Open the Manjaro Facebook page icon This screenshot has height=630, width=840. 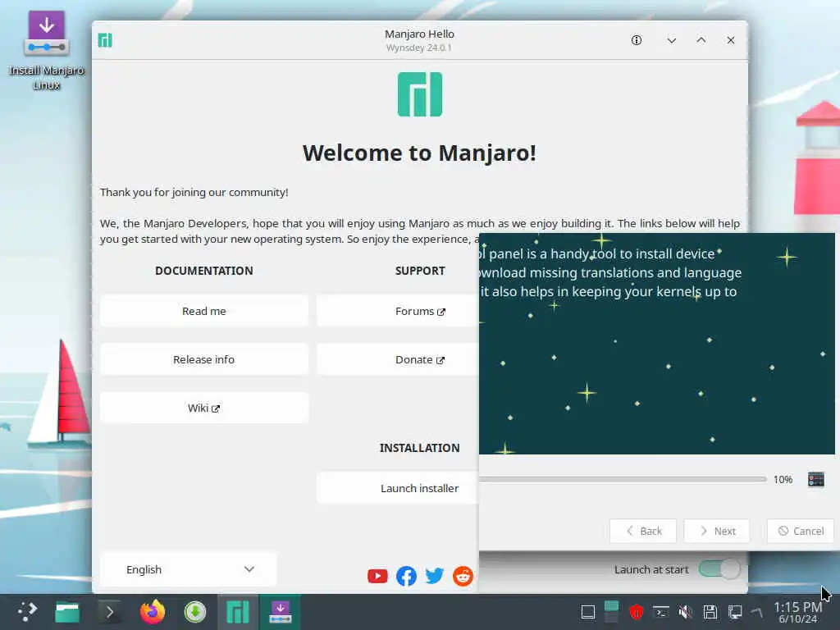click(406, 576)
